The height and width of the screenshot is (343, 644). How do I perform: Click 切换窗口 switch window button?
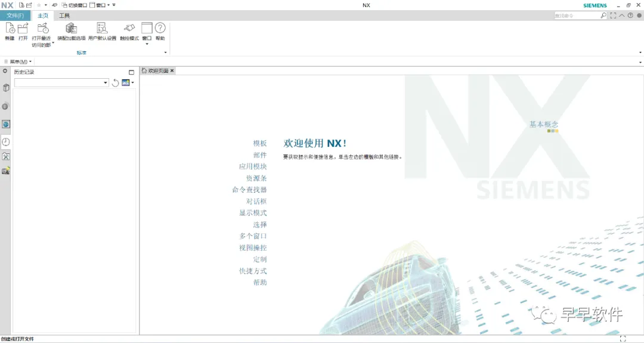75,5
